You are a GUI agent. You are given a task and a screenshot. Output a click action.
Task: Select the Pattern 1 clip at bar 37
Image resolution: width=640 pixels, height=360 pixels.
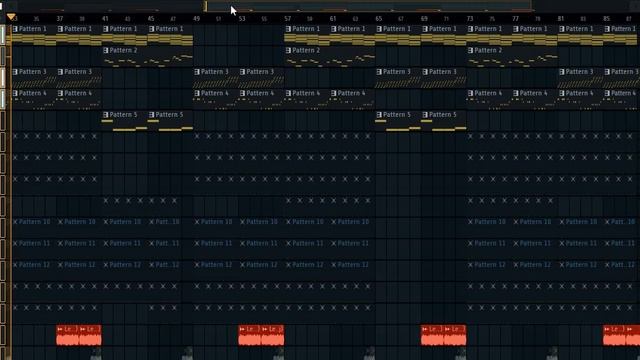79,35
